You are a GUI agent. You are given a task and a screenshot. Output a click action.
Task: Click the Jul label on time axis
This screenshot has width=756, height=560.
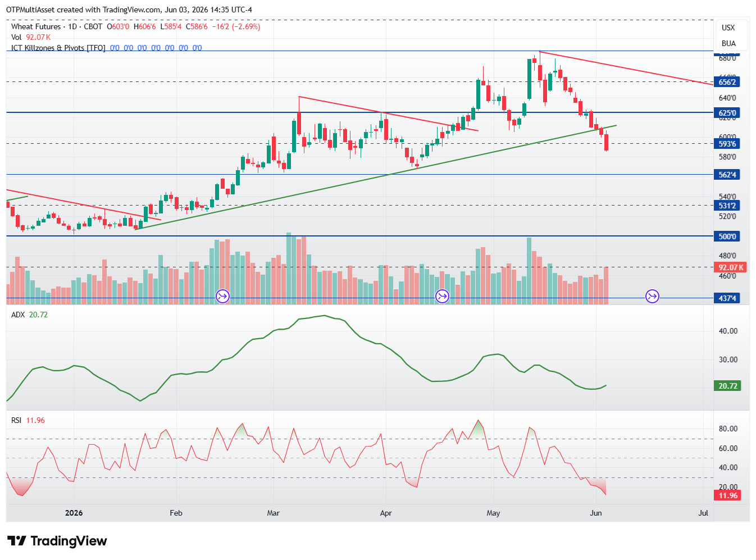point(703,513)
